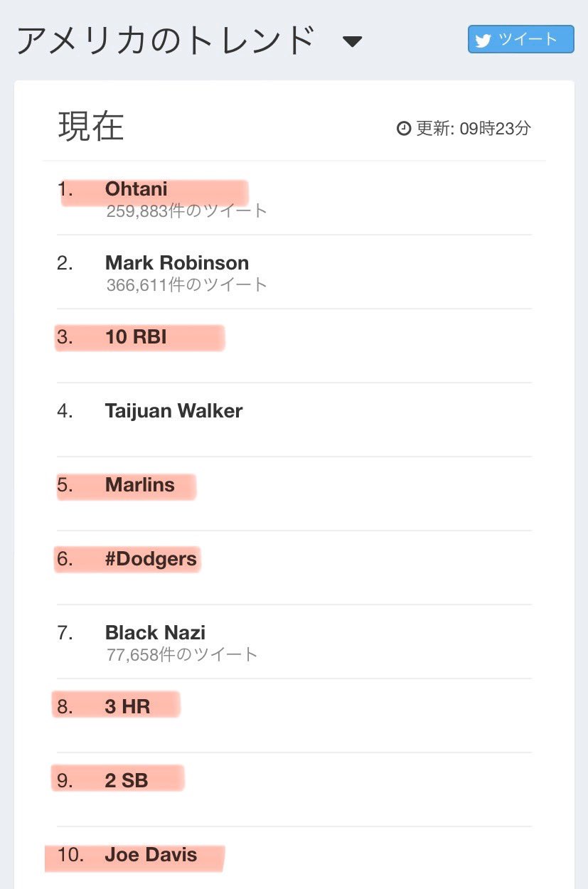Click the Marlins trend
Viewport: 588px width, 889px height.
point(140,485)
